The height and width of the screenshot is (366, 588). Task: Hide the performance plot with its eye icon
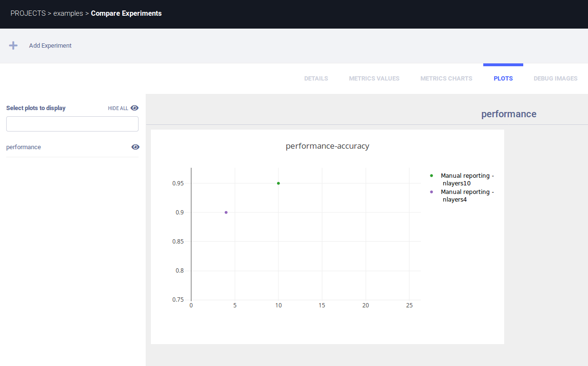pos(135,147)
